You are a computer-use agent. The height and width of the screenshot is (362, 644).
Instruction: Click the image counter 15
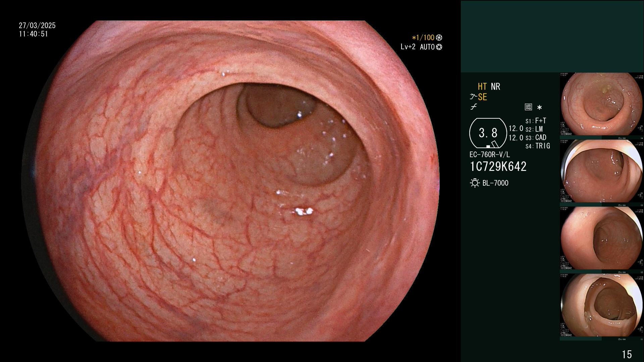[x=627, y=354]
